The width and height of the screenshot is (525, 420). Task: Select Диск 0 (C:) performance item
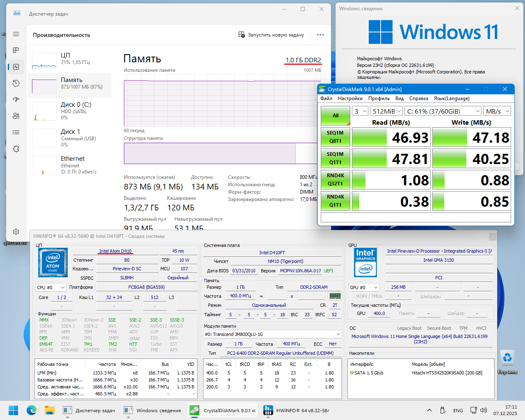[x=70, y=111]
